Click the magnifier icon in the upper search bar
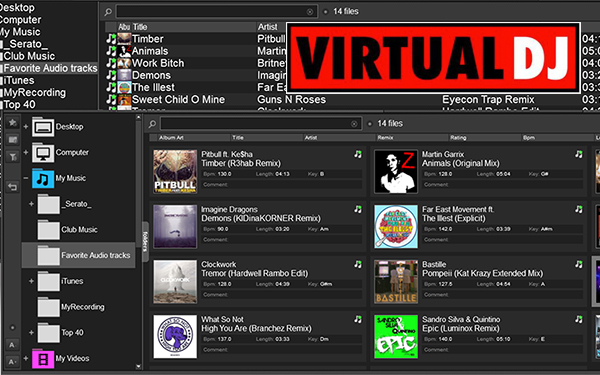 pos(108,11)
